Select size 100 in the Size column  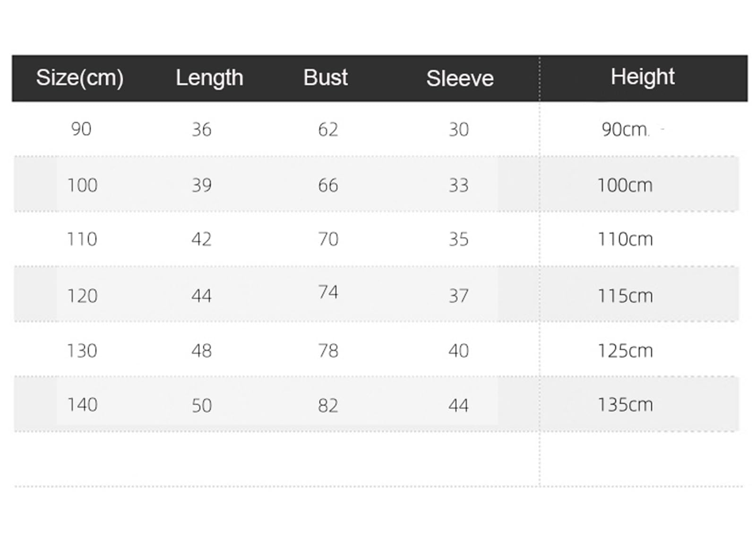click(x=82, y=185)
